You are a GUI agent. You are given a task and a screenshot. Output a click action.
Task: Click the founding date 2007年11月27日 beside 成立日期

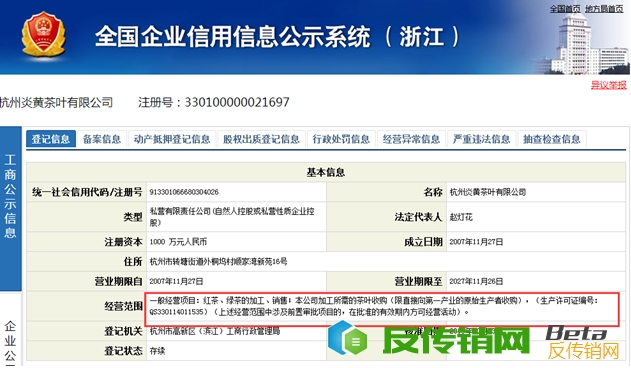tap(476, 242)
